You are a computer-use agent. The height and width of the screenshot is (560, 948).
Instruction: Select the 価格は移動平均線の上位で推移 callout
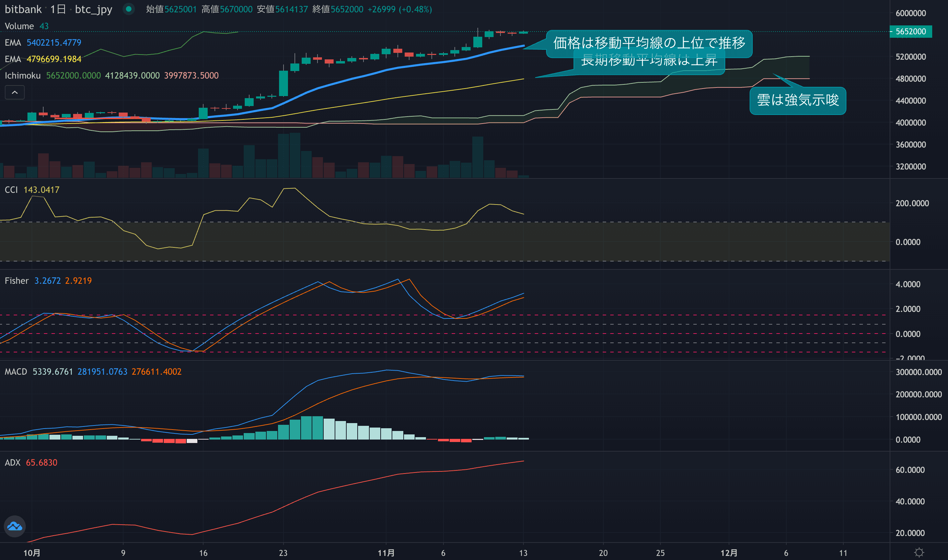pyautogui.click(x=649, y=42)
